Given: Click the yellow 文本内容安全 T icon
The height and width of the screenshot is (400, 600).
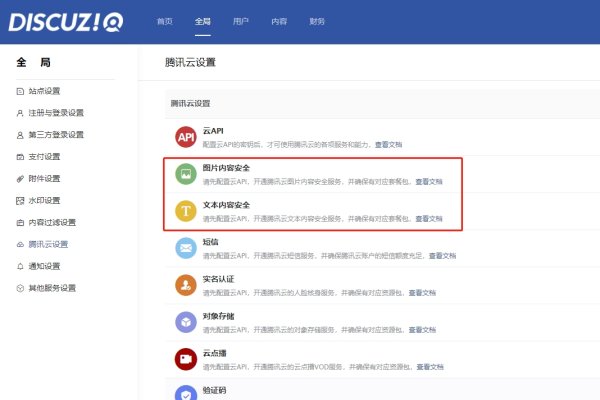Looking at the screenshot, I should [186, 211].
